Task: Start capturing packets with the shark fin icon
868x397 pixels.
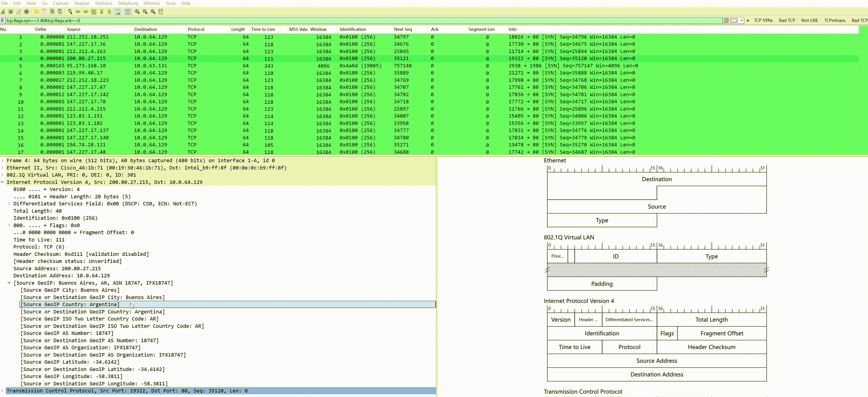Action: coord(3,11)
